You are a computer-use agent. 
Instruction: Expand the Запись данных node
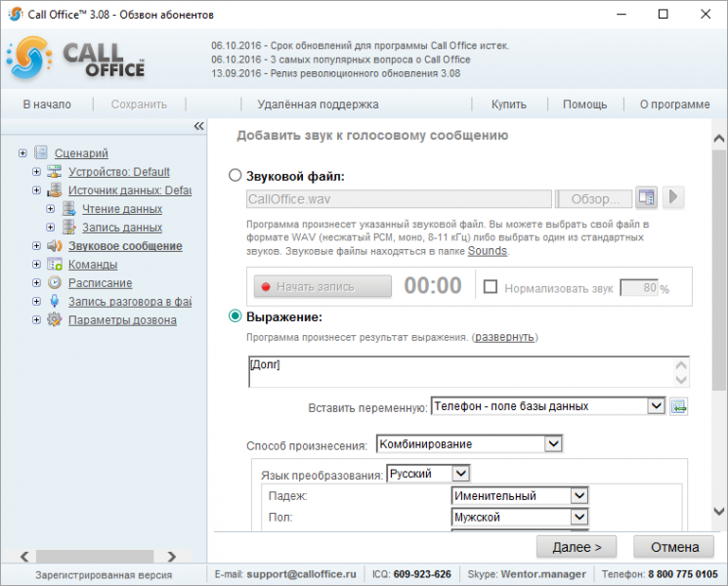pyautogui.click(x=50, y=228)
